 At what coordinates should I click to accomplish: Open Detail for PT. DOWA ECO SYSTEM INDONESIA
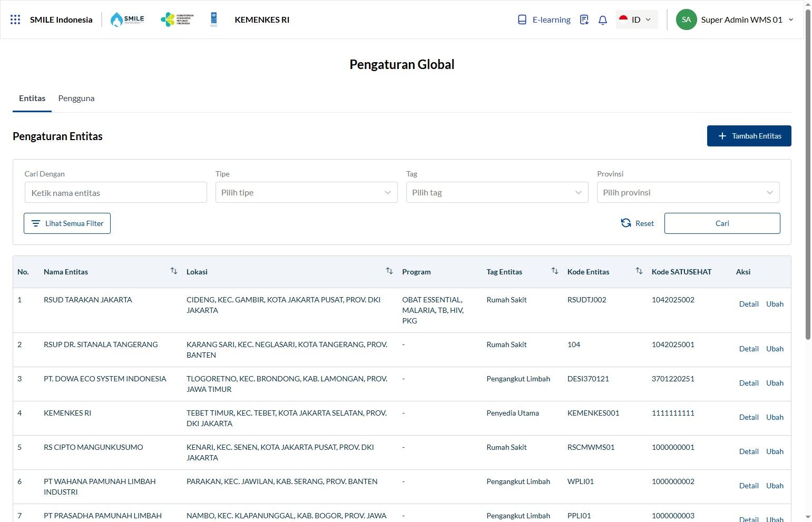pos(749,383)
